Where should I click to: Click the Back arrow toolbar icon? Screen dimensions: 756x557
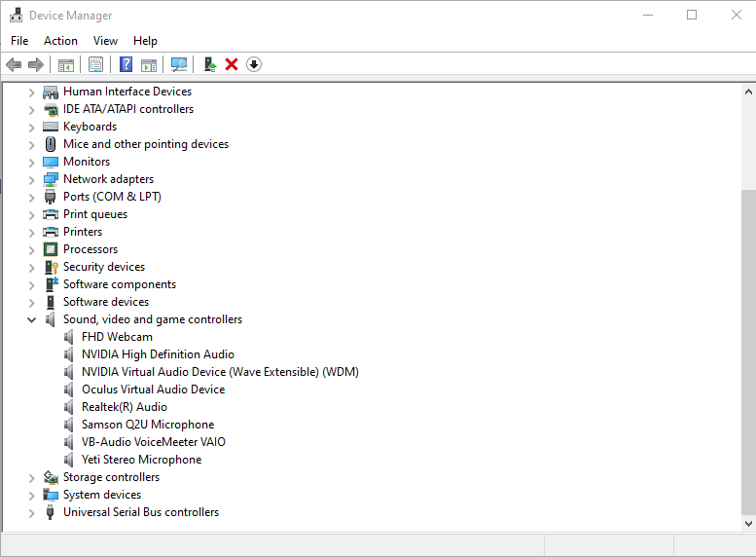pyautogui.click(x=14, y=64)
